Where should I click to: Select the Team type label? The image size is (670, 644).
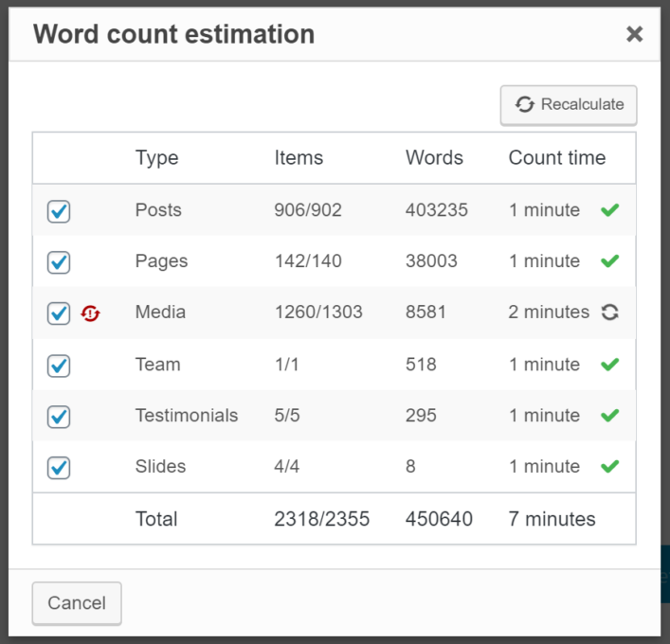pyautogui.click(x=157, y=365)
